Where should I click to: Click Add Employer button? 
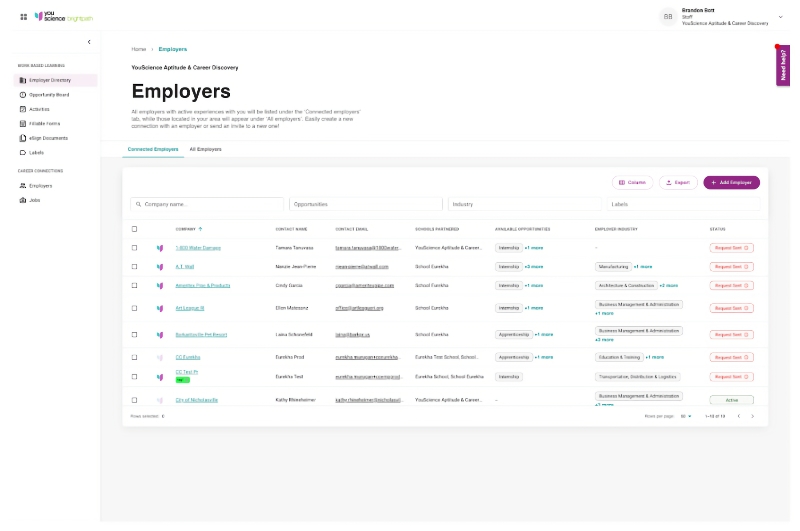732,183
